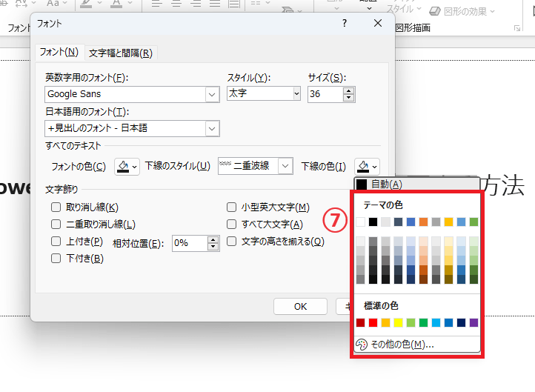This screenshot has height=392, width=535.
Task: Switch to the フォント(N) tab
Action: pyautogui.click(x=59, y=52)
